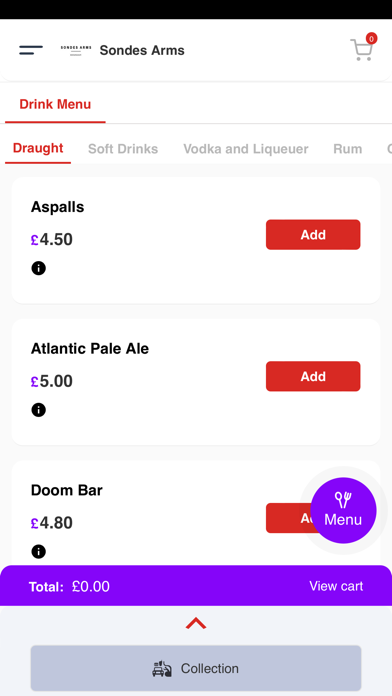Switch to the Soft Drinks category
This screenshot has width=392, height=696.
coord(123,149)
